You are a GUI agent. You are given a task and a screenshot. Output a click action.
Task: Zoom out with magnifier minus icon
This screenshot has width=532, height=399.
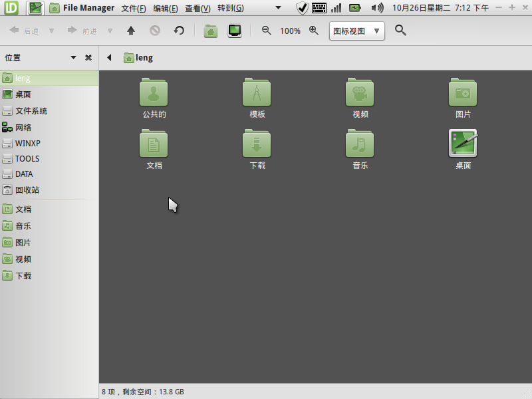(267, 31)
